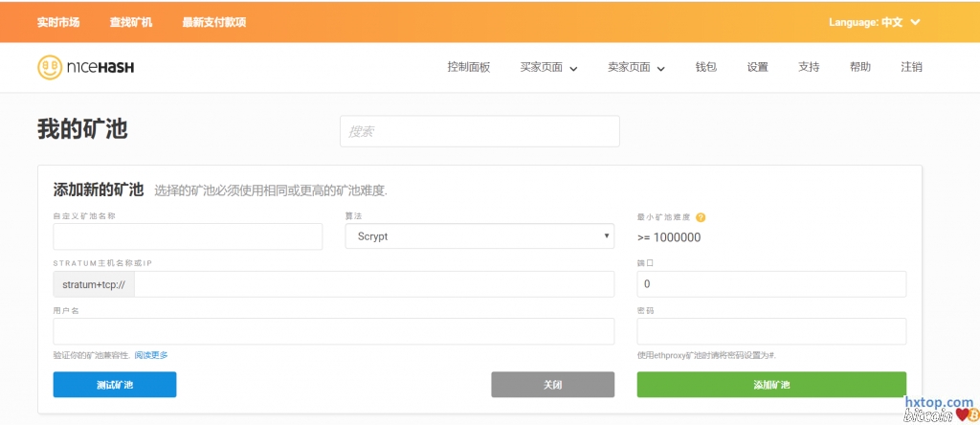Image resolution: width=980 pixels, height=425 pixels.
Task: Open the 控制面板 page
Action: (468, 67)
